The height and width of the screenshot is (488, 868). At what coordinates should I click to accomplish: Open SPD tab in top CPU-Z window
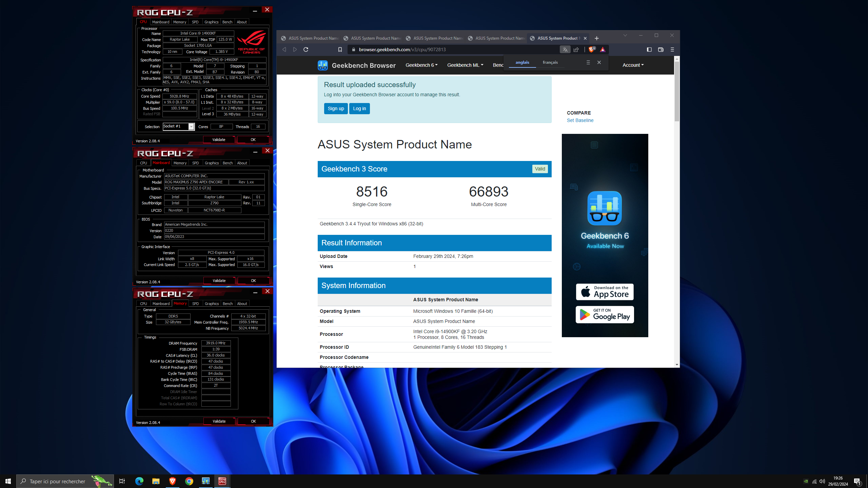(195, 22)
